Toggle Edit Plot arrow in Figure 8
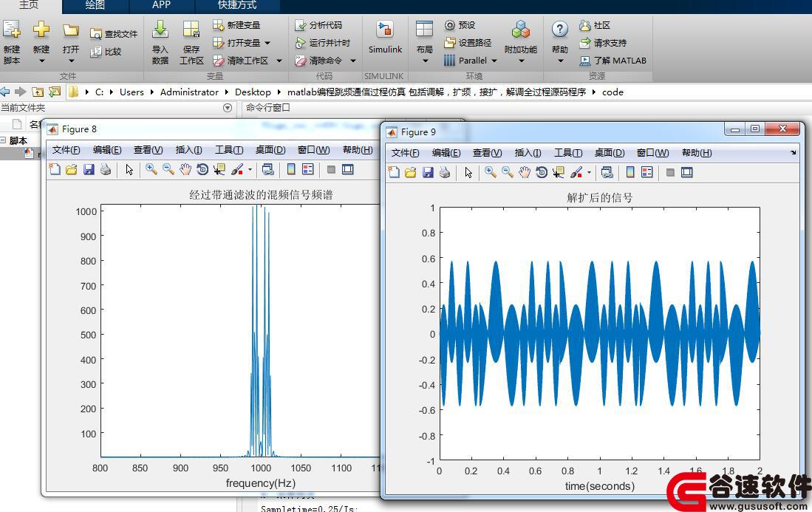This screenshot has height=512, width=812. click(x=129, y=169)
